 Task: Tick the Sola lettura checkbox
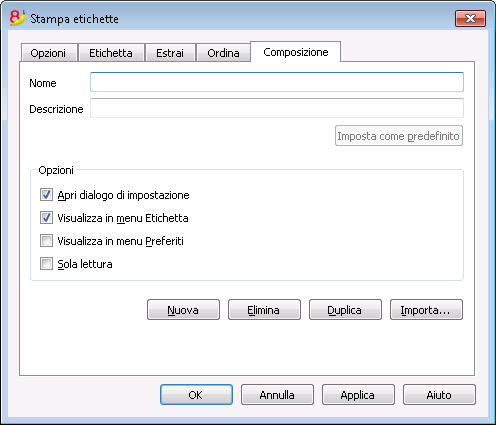(x=46, y=264)
